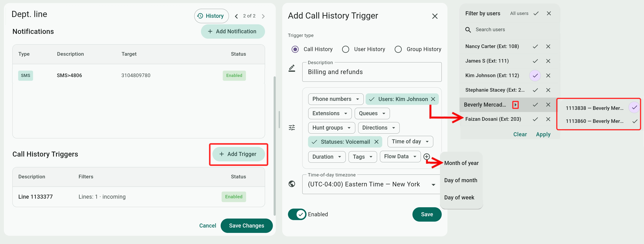Viewport: 644px width, 244px height.
Task: Open the History view for Dept. line
Action: coord(211,16)
